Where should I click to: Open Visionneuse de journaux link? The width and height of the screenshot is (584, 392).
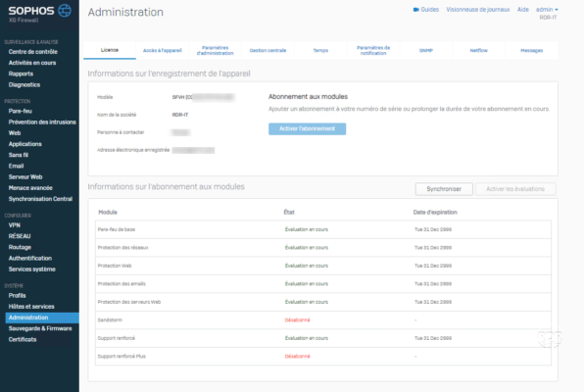478,10
